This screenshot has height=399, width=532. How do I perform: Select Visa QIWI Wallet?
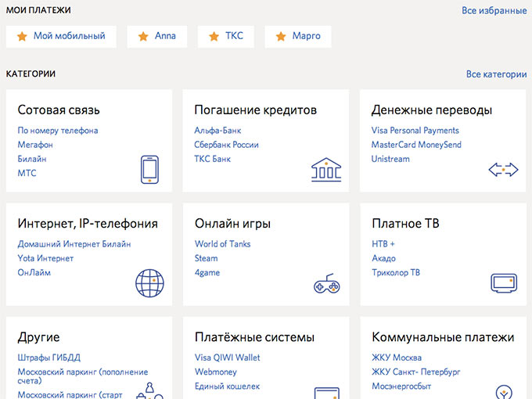[228, 358]
